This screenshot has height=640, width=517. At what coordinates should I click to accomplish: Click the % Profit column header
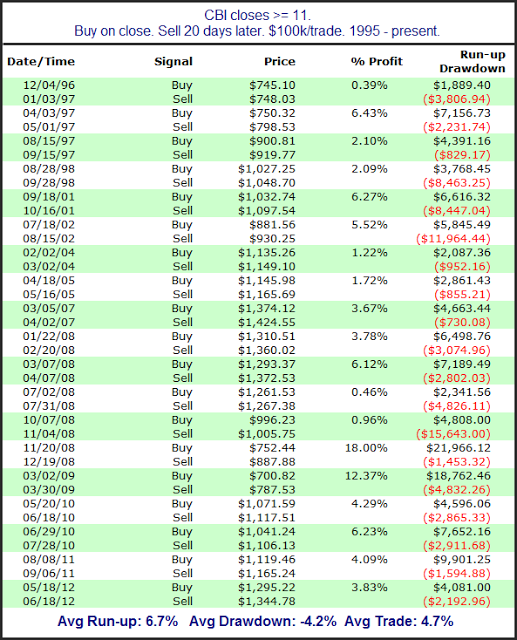pyautogui.click(x=377, y=62)
